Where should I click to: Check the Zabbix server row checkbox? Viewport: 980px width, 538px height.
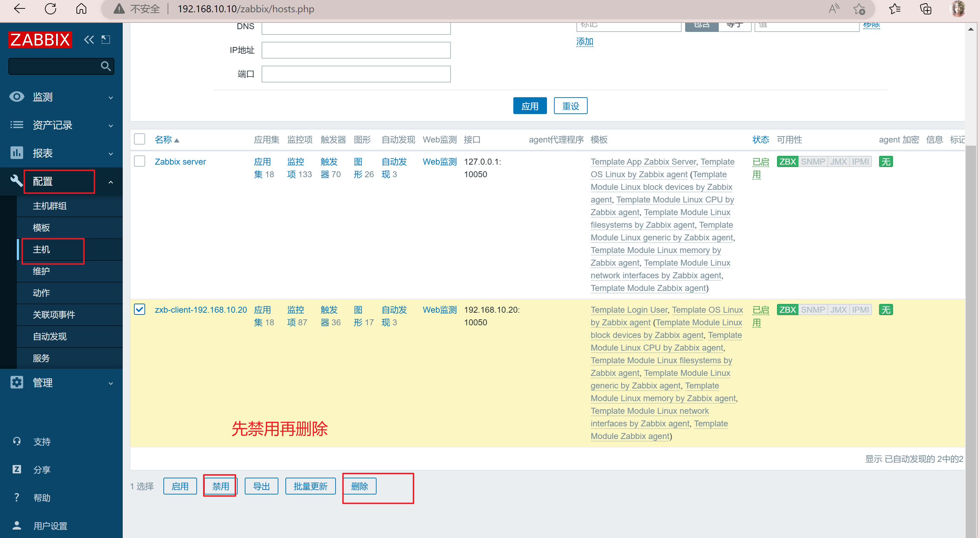pyautogui.click(x=140, y=161)
